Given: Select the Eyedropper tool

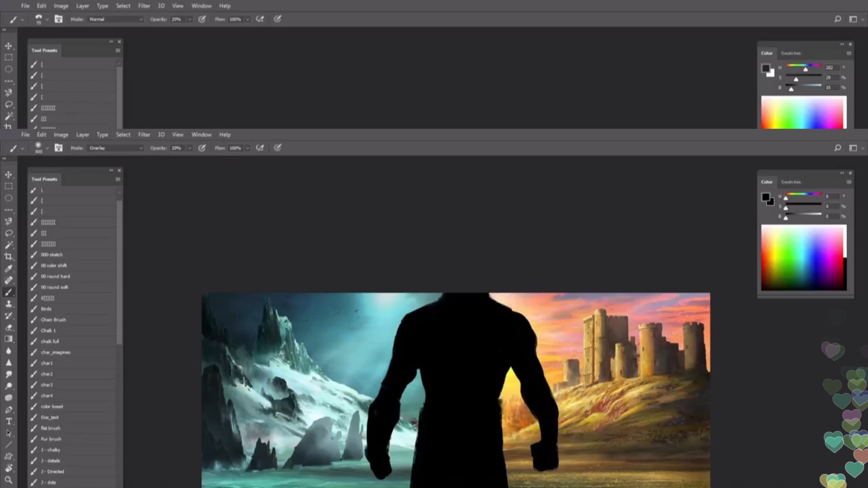Looking at the screenshot, I should 8,268.
